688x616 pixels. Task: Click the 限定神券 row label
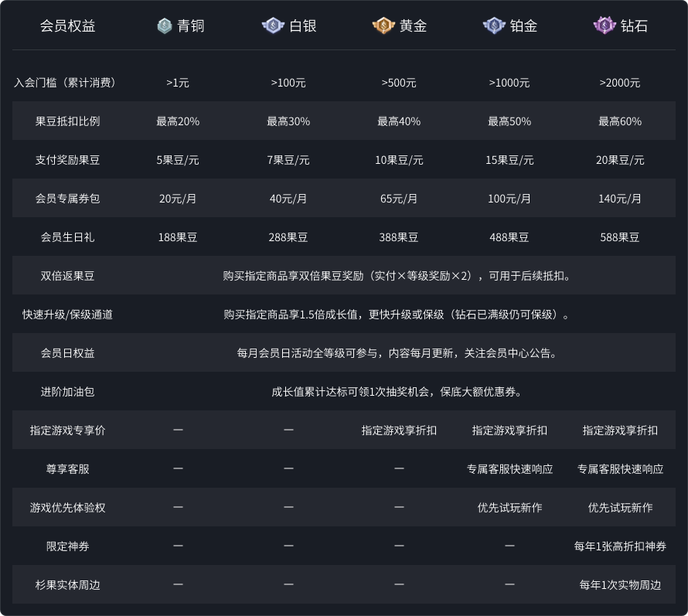[67, 546]
